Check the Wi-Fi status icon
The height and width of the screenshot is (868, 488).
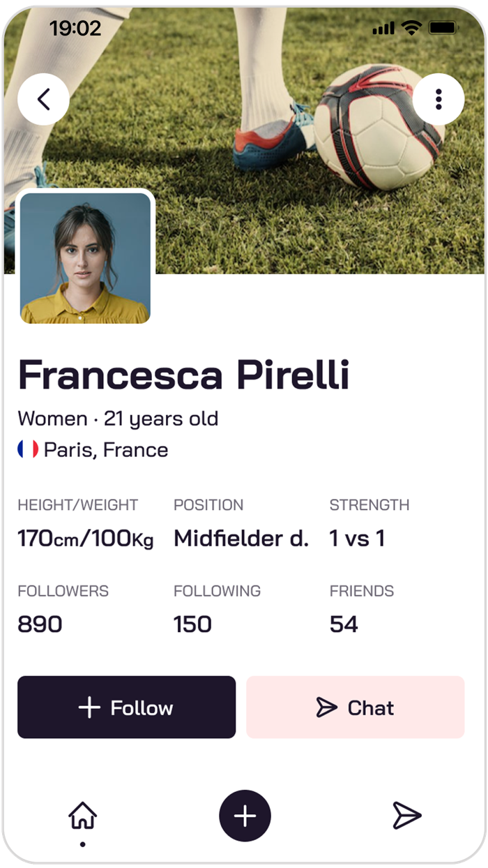(x=412, y=28)
